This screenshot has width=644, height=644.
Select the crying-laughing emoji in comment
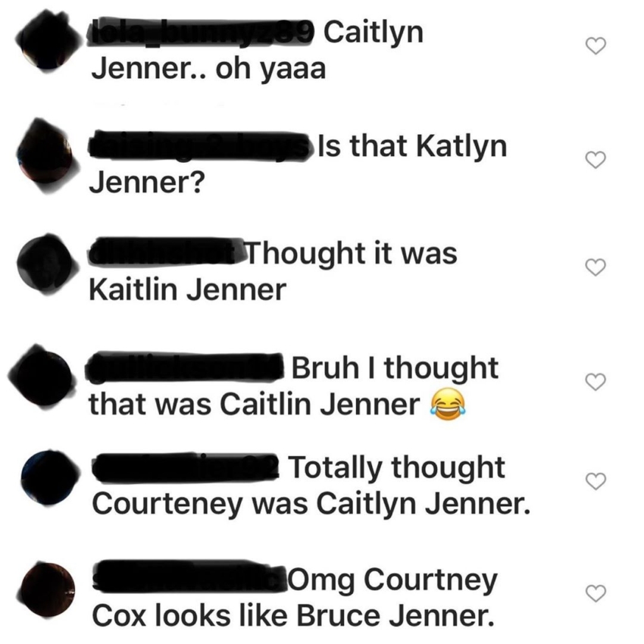tap(448, 405)
